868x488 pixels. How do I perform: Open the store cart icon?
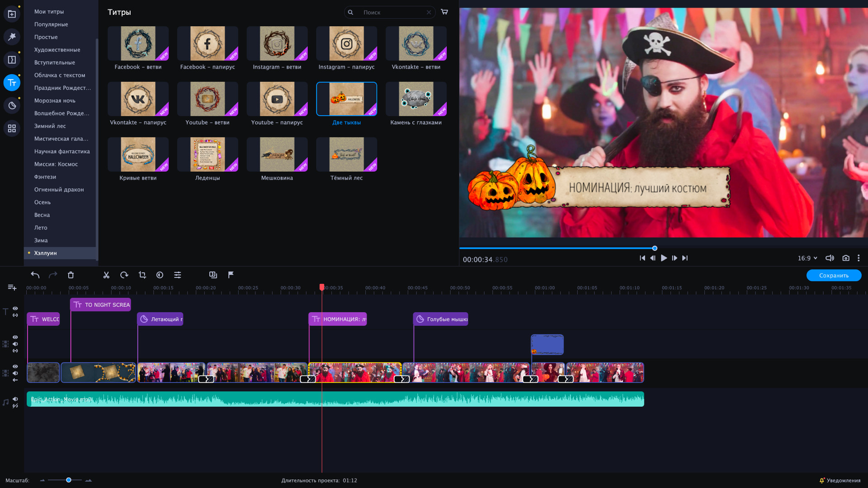(x=444, y=12)
